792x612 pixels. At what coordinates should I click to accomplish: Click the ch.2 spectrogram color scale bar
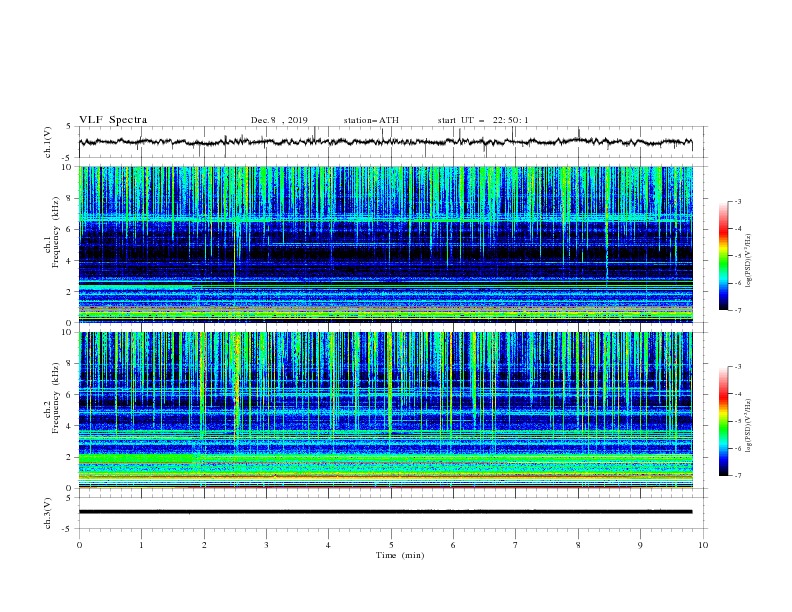pos(724,421)
